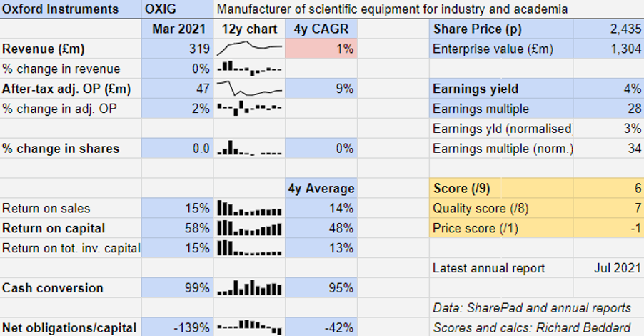This screenshot has width=644, height=336.
Task: Click the 'Earnings yld (normalised' label
Action: tap(501, 129)
